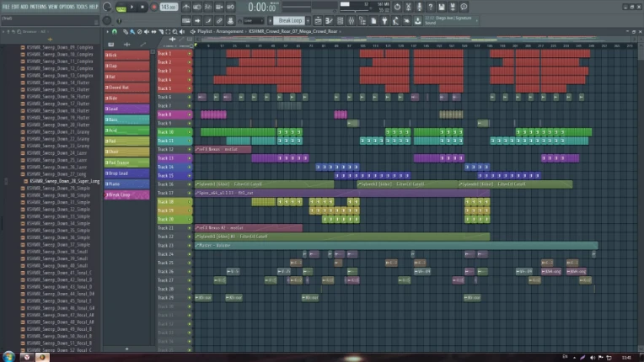Click the typing keyboard to piano icon
Screen dimensions: 644x362
[186, 20]
